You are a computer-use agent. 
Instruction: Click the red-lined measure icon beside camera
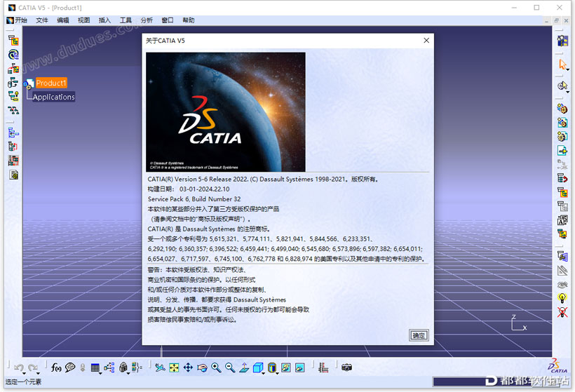pyautogui.click(x=323, y=367)
